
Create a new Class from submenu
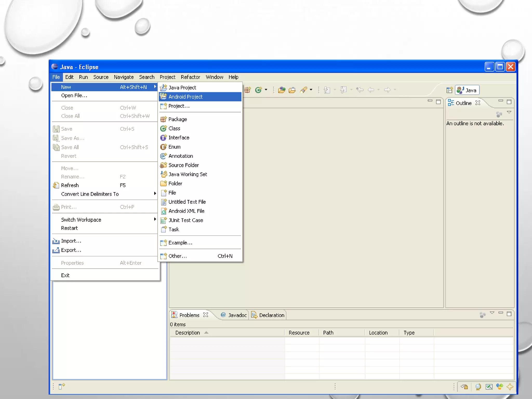coord(200,128)
